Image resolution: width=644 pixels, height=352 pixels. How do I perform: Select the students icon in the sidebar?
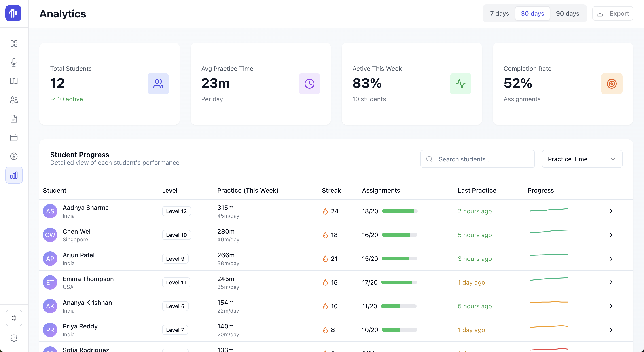click(x=14, y=100)
